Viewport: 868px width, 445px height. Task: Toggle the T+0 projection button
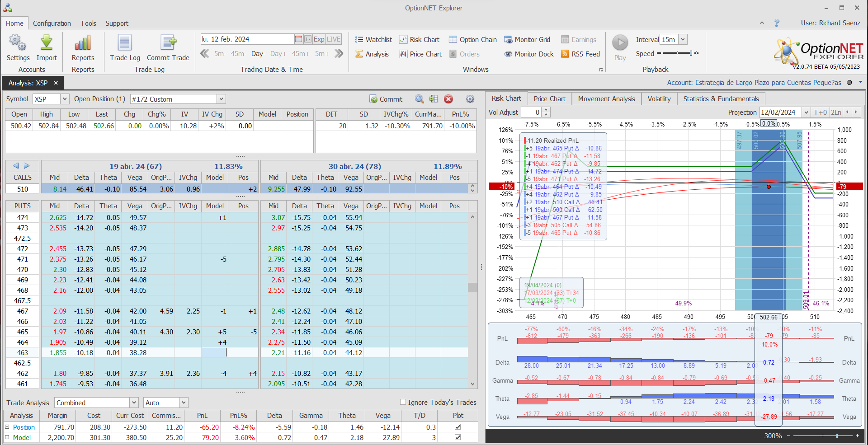pos(820,112)
